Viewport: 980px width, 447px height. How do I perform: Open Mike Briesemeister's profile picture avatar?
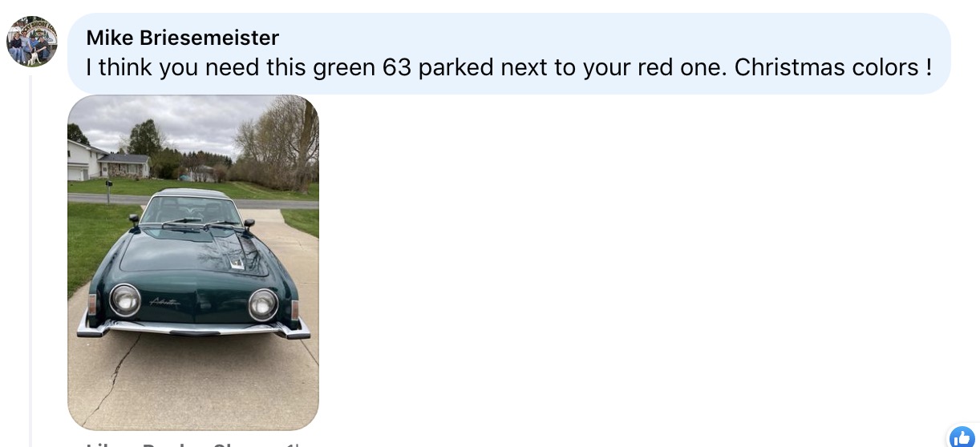32,42
